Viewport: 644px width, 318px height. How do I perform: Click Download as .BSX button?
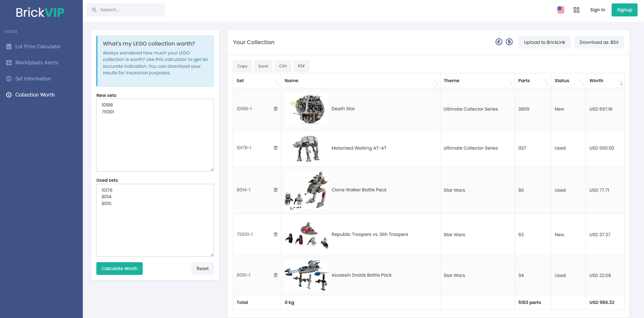pos(599,42)
